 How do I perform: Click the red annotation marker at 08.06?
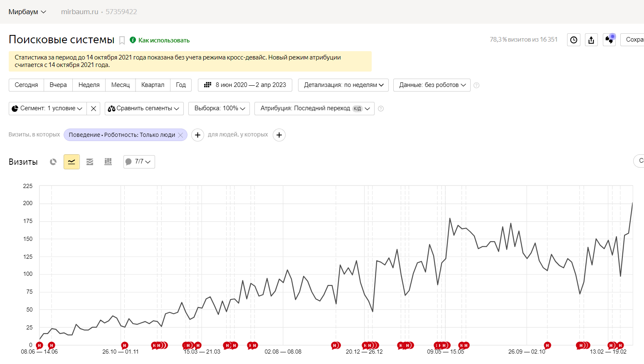[39, 345]
